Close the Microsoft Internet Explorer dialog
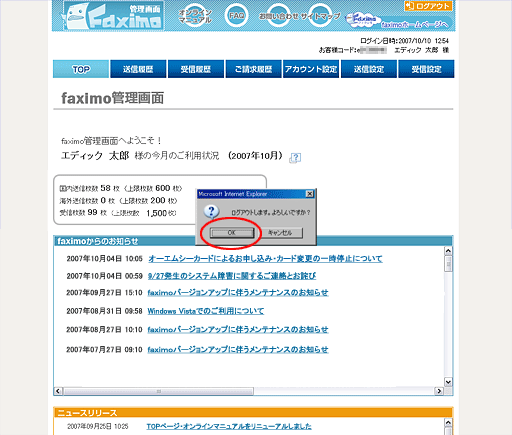Viewport: 512px width, 435px height. (310, 194)
